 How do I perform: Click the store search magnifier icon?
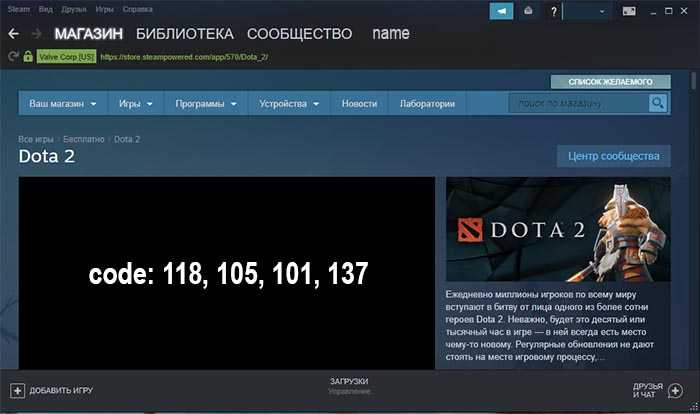658,103
